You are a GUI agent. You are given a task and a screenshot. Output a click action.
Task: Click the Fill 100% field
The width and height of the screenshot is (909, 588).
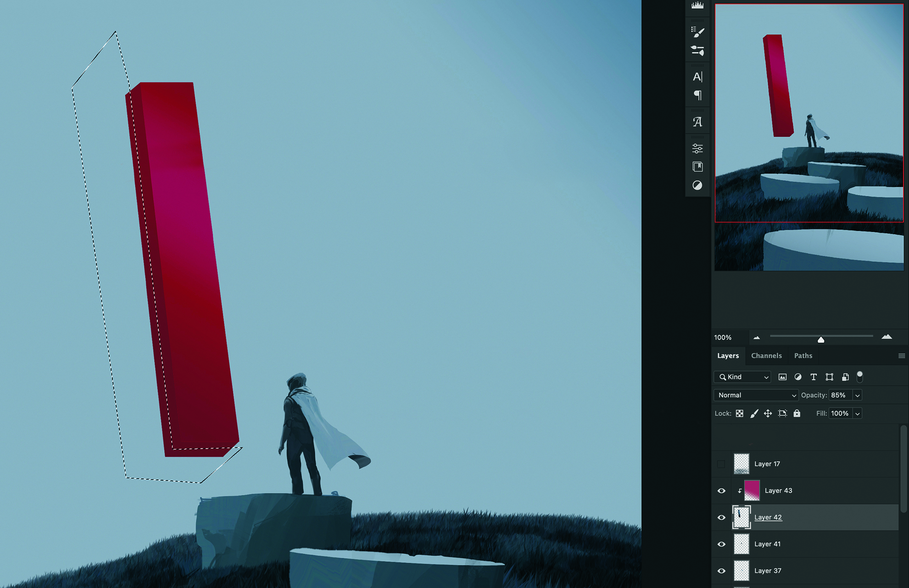click(x=841, y=414)
